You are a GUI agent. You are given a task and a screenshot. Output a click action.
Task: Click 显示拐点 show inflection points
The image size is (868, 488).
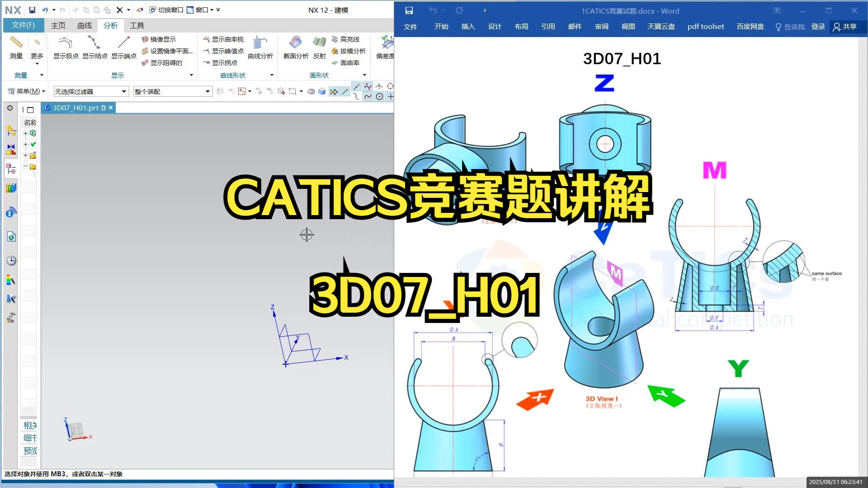point(220,63)
